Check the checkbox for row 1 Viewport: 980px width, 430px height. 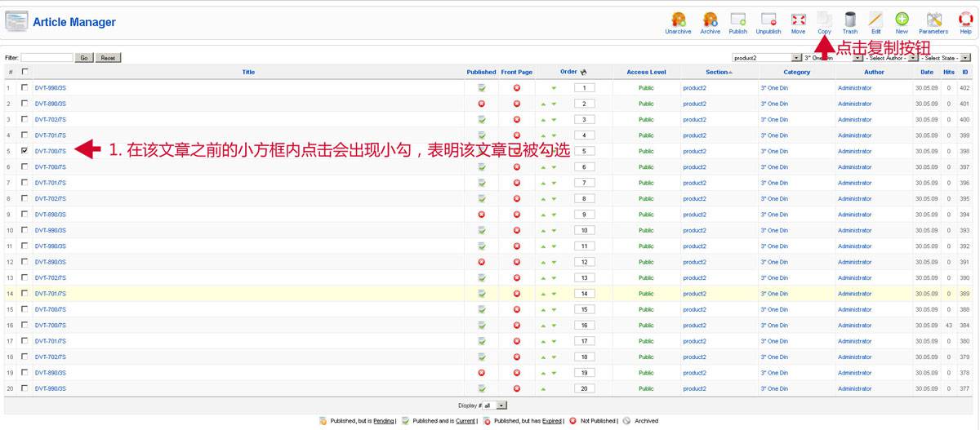(24, 87)
